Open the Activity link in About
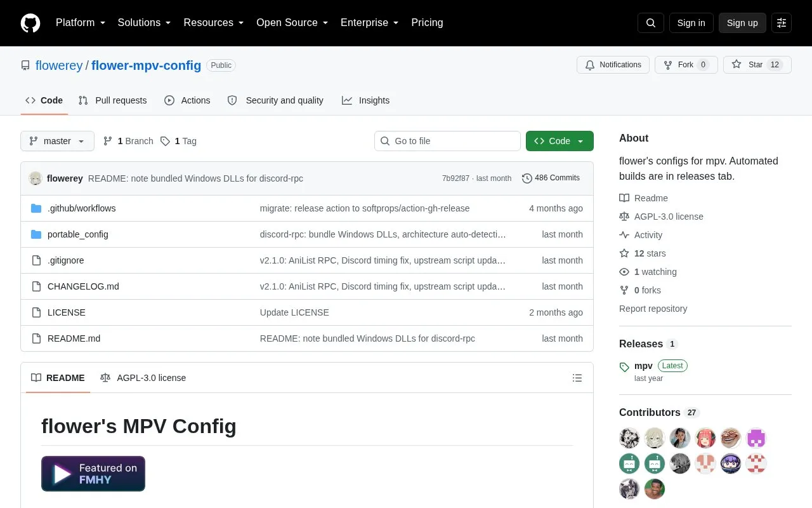 641,235
